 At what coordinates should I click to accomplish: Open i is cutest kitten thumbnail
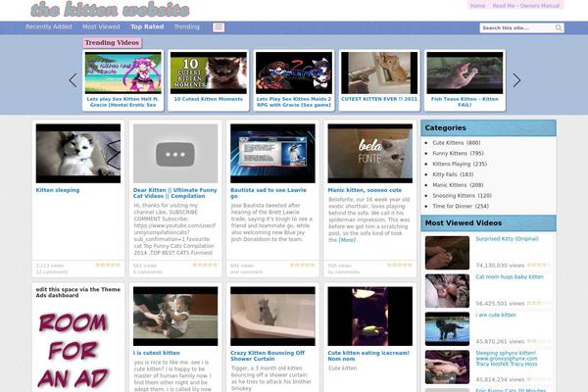tap(175, 317)
